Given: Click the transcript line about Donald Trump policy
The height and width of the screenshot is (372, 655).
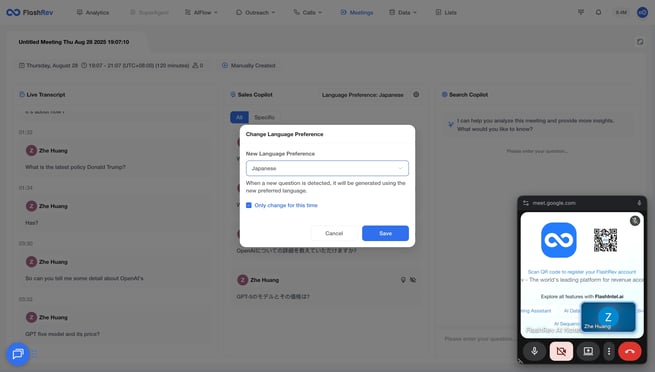Looking at the screenshot, I should [x=75, y=167].
